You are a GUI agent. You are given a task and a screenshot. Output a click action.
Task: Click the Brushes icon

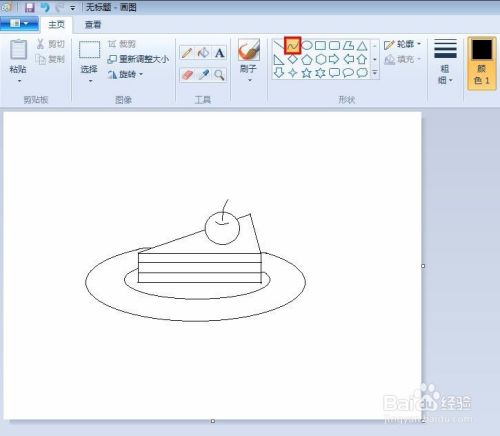(249, 50)
